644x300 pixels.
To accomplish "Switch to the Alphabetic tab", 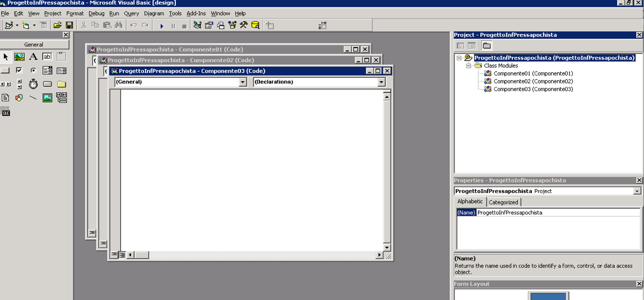I will tap(470, 201).
